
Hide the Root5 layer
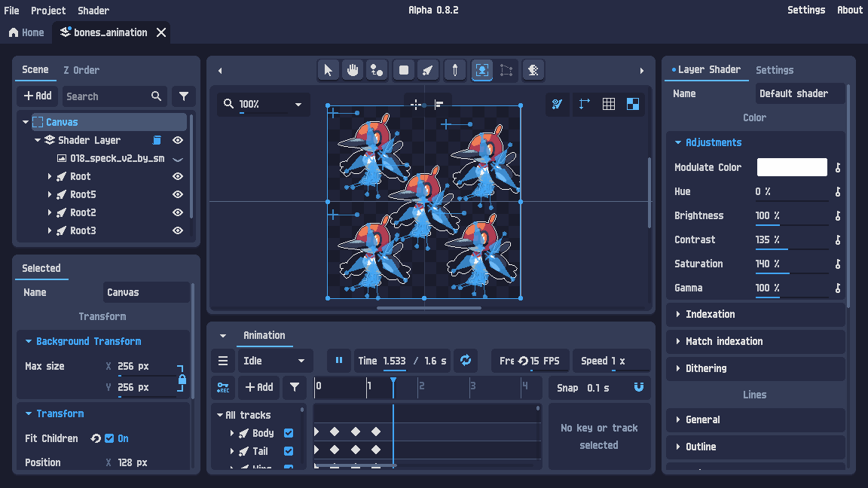point(178,194)
